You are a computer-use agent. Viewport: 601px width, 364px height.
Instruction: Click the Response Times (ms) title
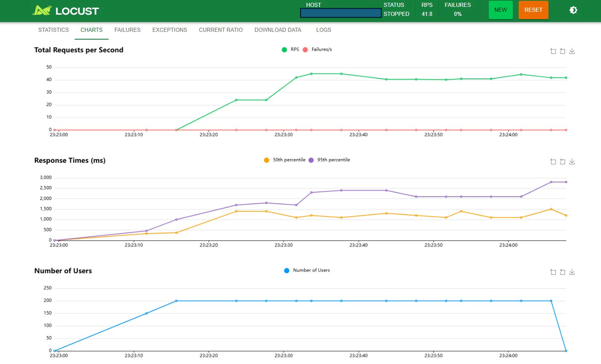pyautogui.click(x=70, y=160)
